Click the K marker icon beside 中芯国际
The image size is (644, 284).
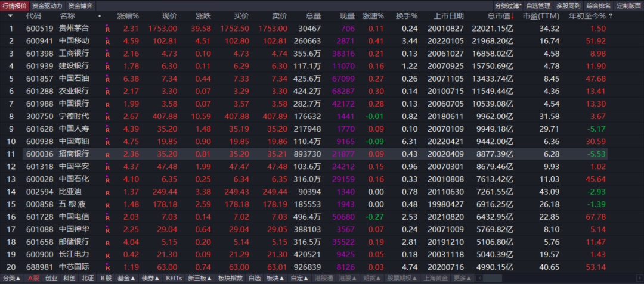click(108, 267)
